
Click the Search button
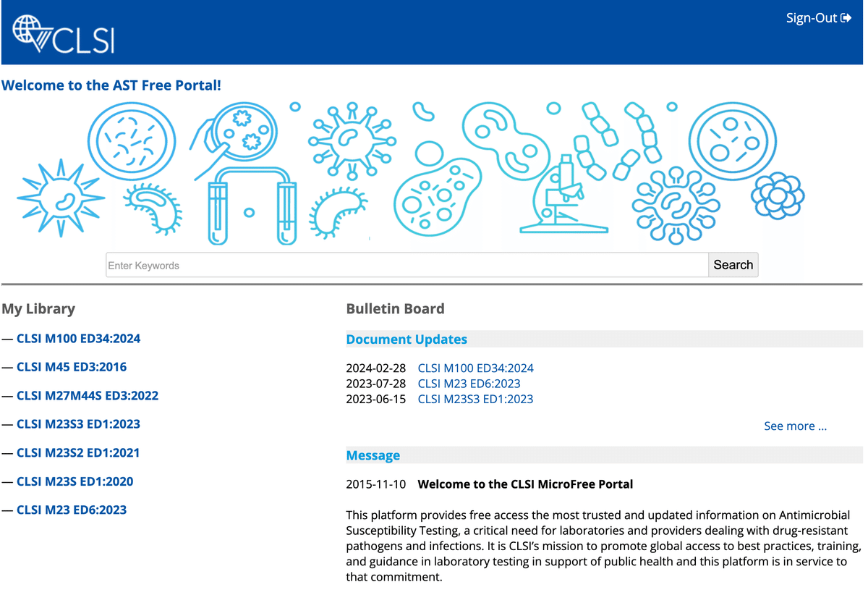pyautogui.click(x=733, y=265)
